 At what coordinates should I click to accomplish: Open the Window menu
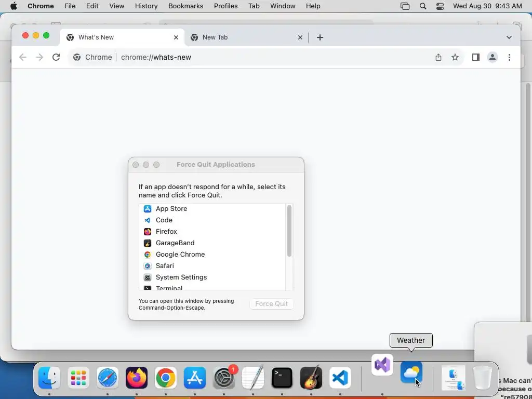click(x=283, y=6)
